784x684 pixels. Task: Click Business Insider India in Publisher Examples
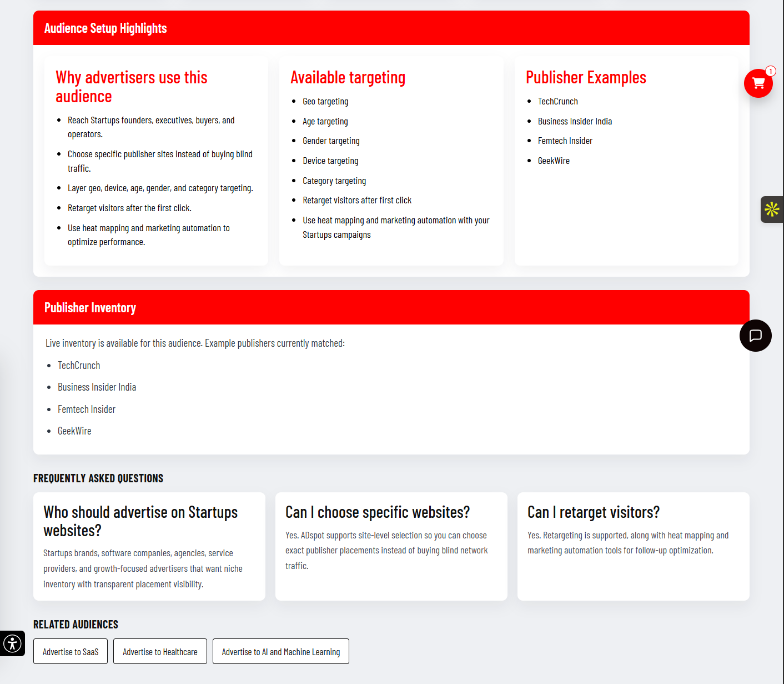point(575,121)
